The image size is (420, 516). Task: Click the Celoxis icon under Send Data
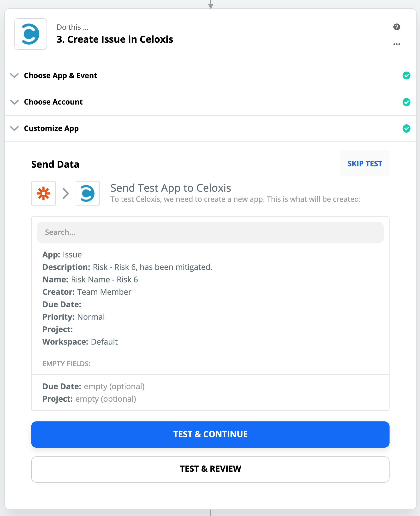click(x=88, y=193)
